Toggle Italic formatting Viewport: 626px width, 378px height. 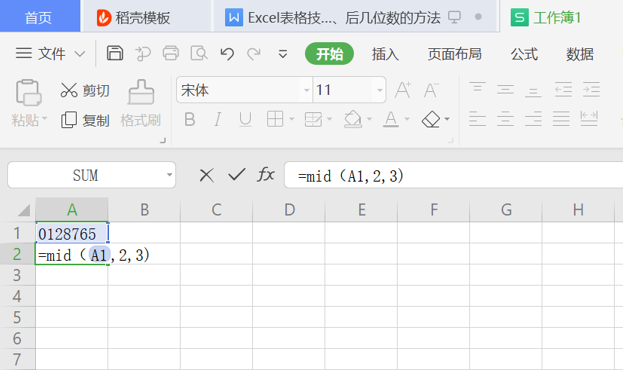tap(217, 119)
